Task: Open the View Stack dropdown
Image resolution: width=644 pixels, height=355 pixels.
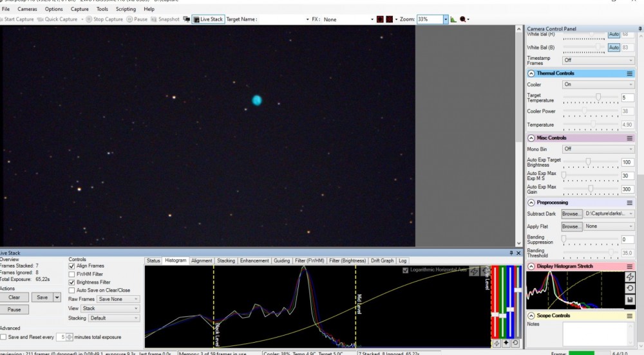Action: [x=110, y=308]
